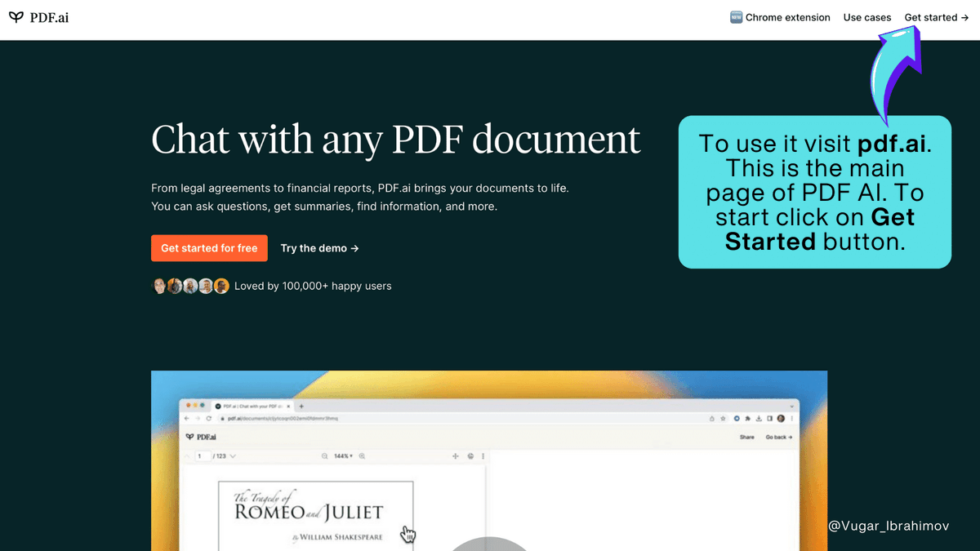Screen dimensions: 980x551
Task: Click Go back link in the demo app
Action: pyautogui.click(x=779, y=437)
